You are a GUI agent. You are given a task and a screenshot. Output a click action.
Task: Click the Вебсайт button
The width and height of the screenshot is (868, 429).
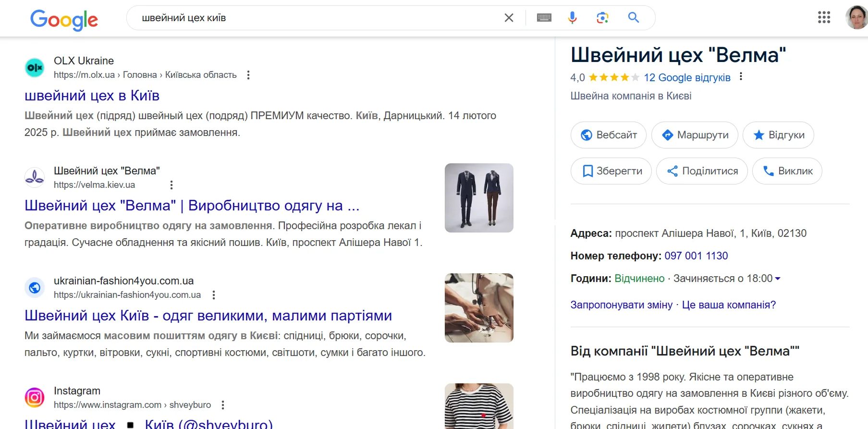pyautogui.click(x=608, y=135)
